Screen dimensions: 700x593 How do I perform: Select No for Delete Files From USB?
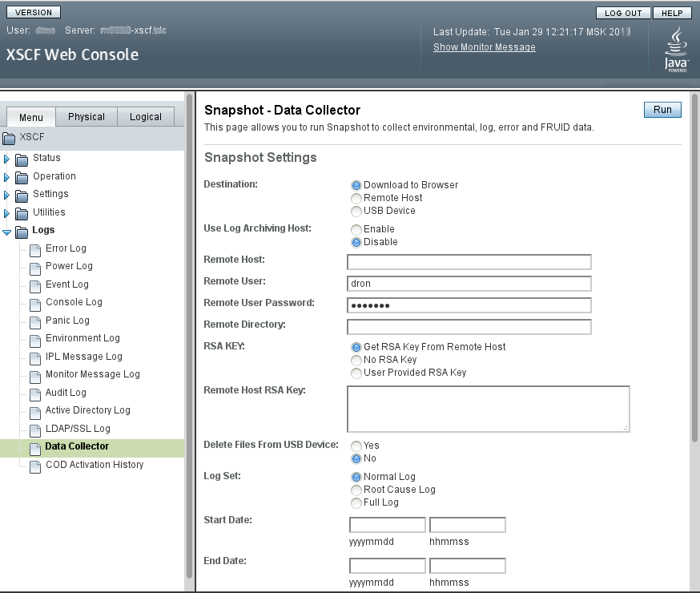point(356,459)
